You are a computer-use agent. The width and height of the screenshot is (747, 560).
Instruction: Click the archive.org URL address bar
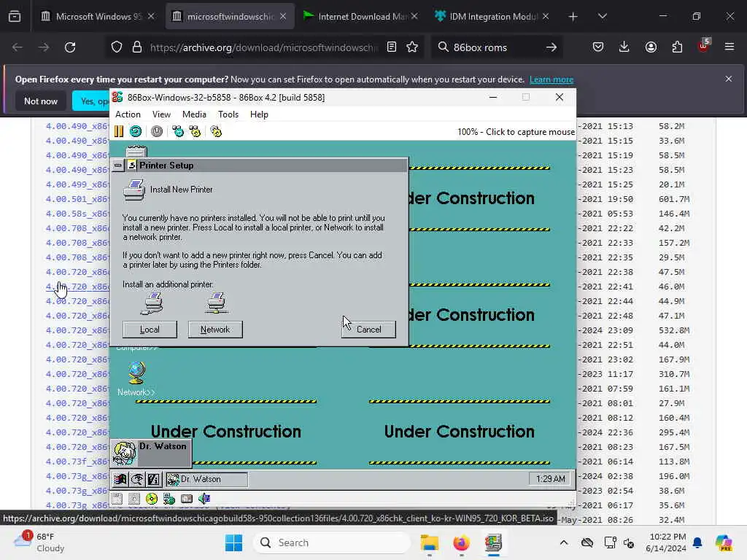tap(263, 47)
